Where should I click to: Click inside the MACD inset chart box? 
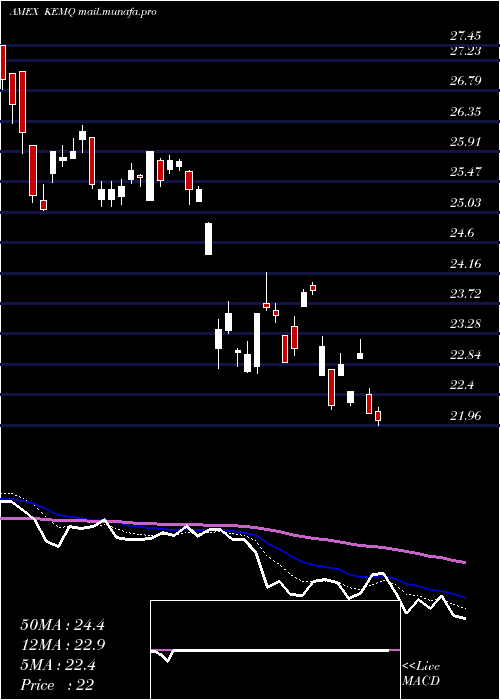pos(275,650)
